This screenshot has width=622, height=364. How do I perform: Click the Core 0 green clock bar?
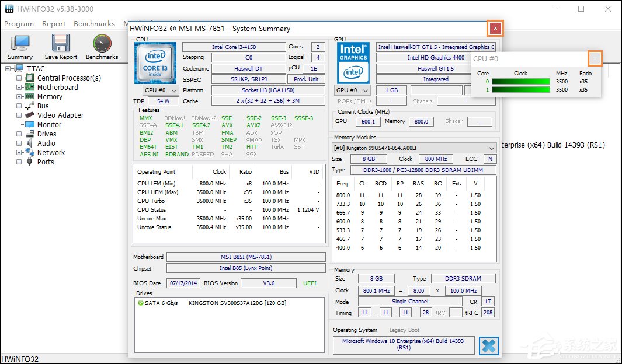pyautogui.click(x=520, y=82)
